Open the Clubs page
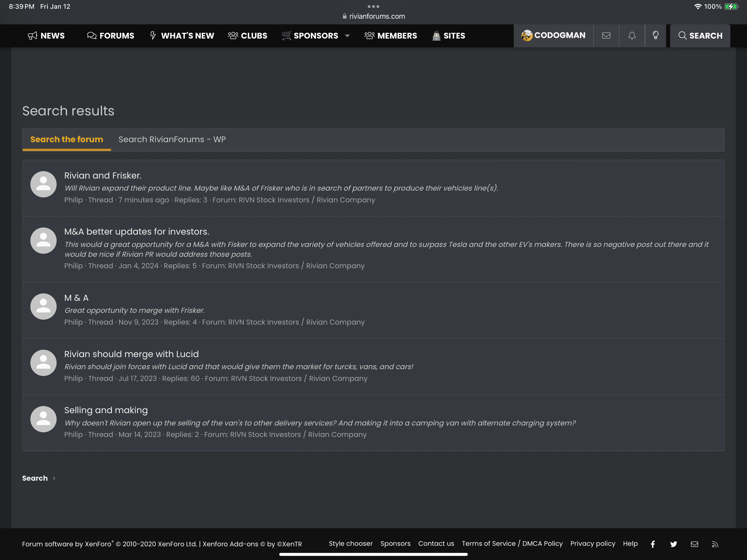Image resolution: width=747 pixels, height=560 pixels. point(247,36)
